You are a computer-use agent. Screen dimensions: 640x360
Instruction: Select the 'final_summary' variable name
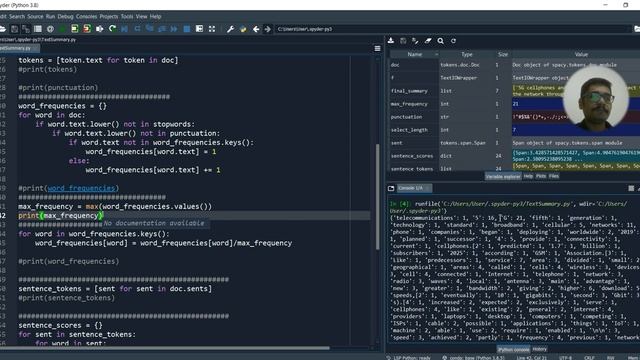409,91
